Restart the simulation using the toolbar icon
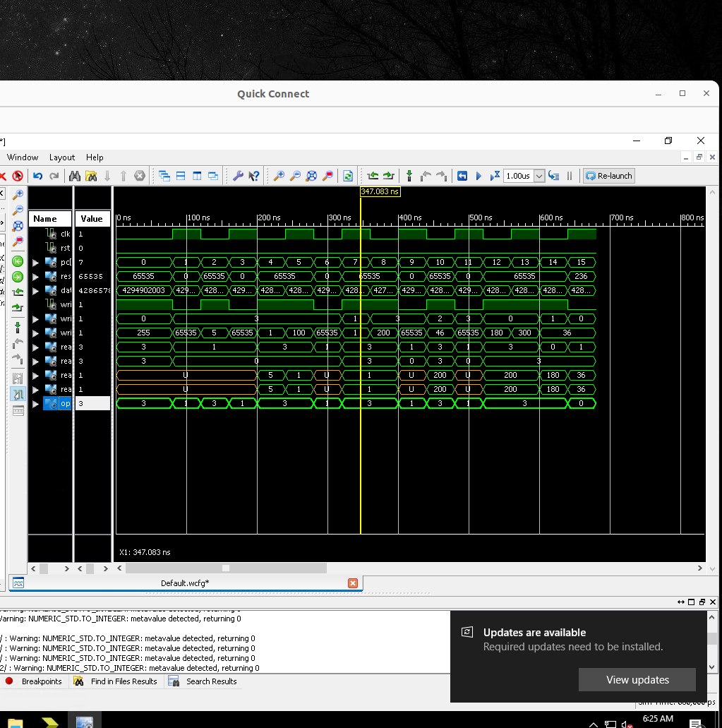 [x=462, y=176]
